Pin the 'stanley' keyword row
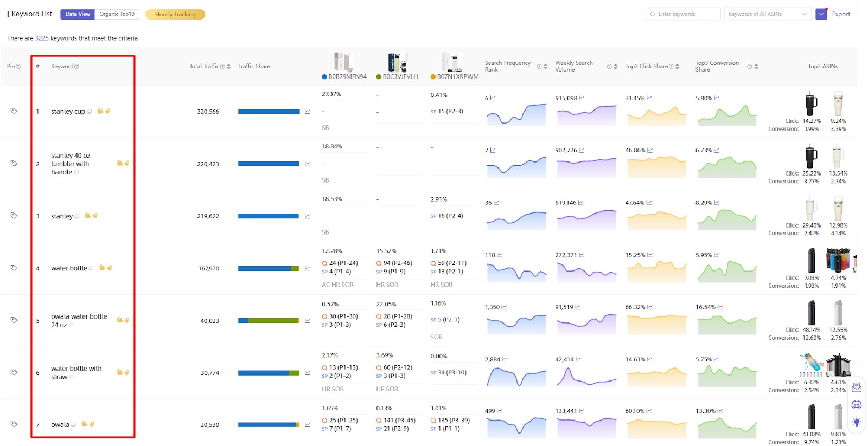 pyautogui.click(x=14, y=216)
